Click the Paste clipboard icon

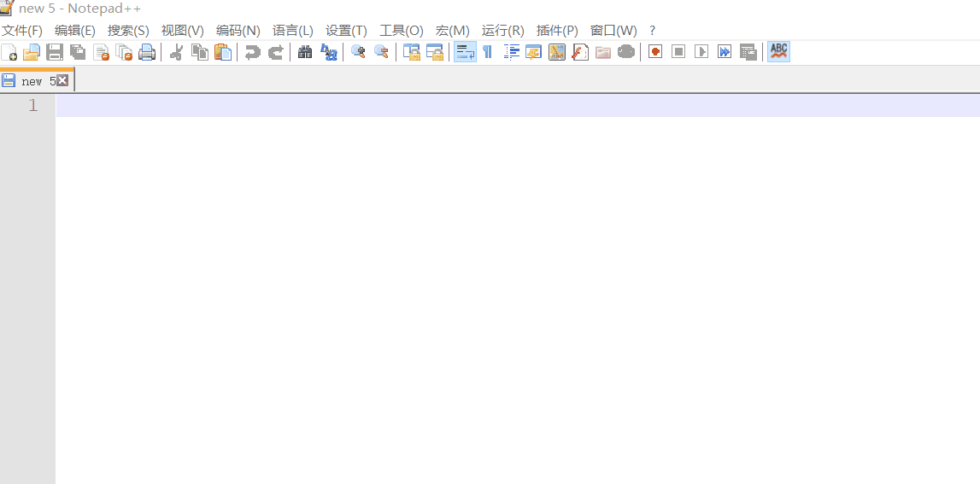tap(223, 52)
